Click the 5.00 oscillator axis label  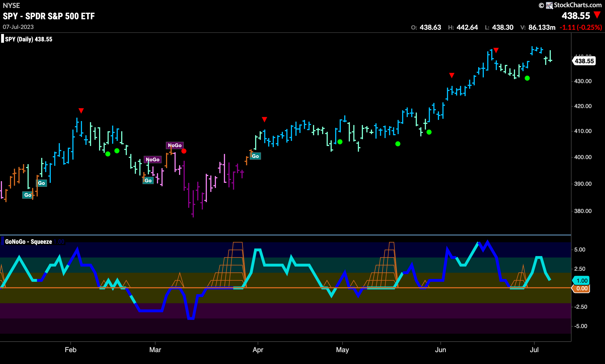click(x=580, y=250)
